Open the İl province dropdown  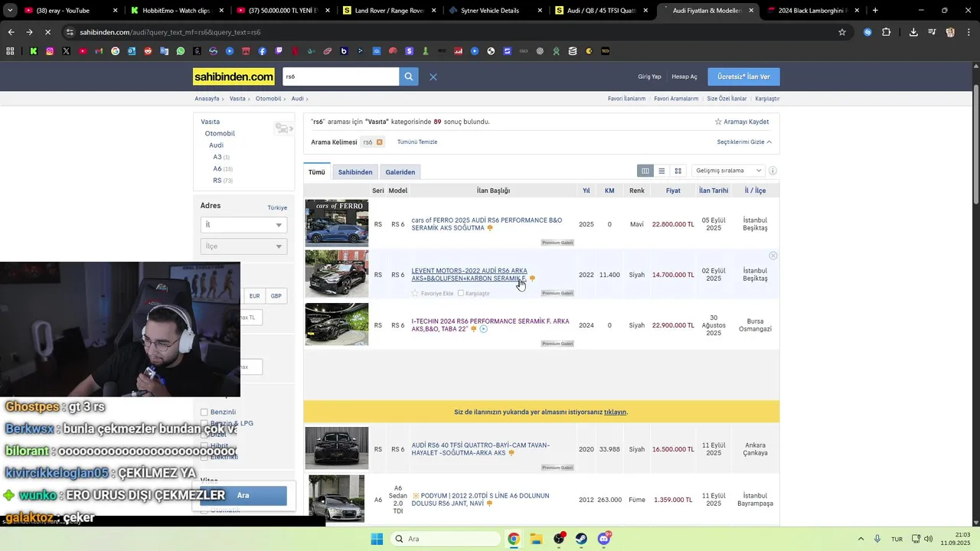click(x=243, y=225)
